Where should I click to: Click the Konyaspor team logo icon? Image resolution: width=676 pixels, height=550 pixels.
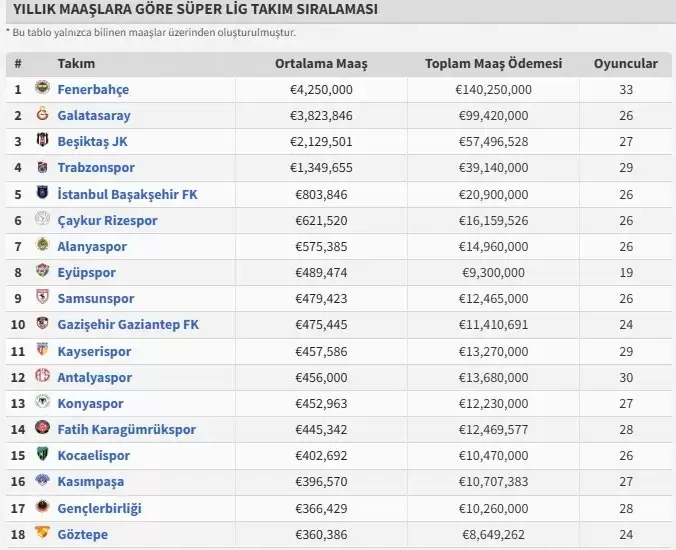tap(43, 403)
